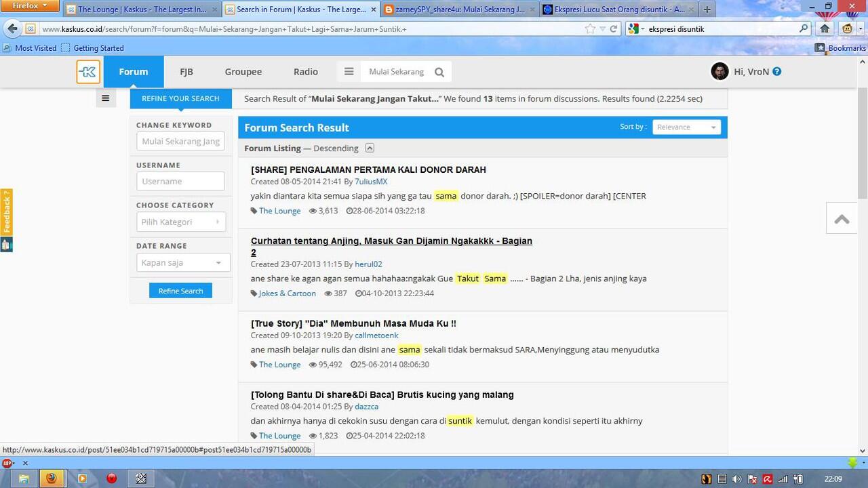The width and height of the screenshot is (868, 488).
Task: Click the Change Keyword input field
Action: 180,141
